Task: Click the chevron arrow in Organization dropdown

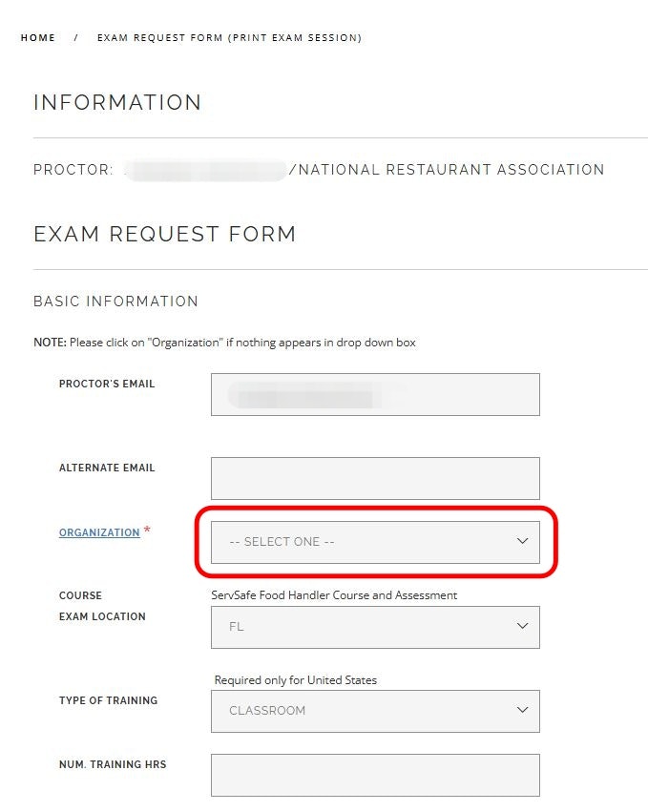Action: 522,541
